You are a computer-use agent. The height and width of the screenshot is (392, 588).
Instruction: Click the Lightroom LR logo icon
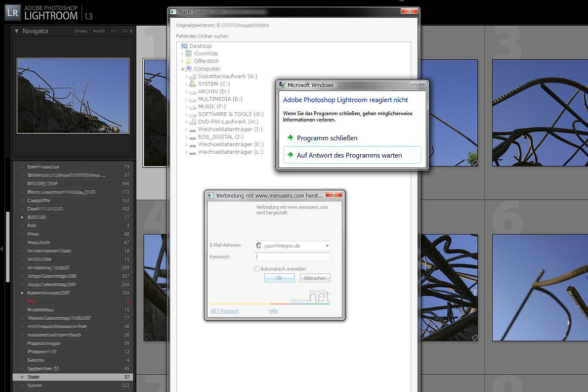[12, 12]
